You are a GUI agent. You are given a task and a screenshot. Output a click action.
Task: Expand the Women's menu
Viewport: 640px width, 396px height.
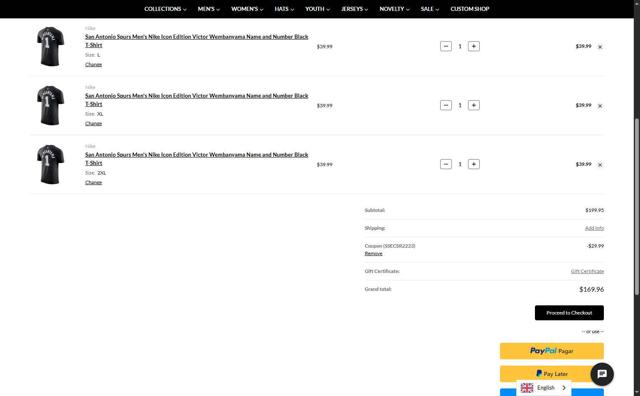click(247, 9)
